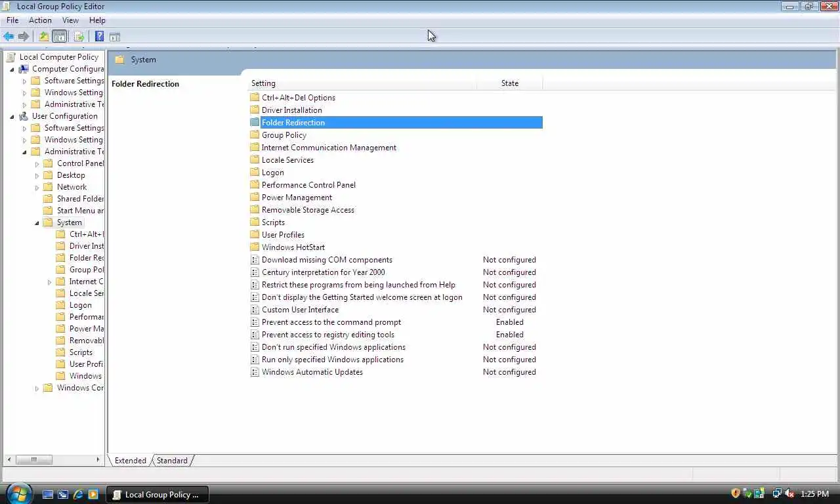Click the tree pane horizontal scrollbar thumb
Screen dimensions: 840x504
click(x=33, y=459)
